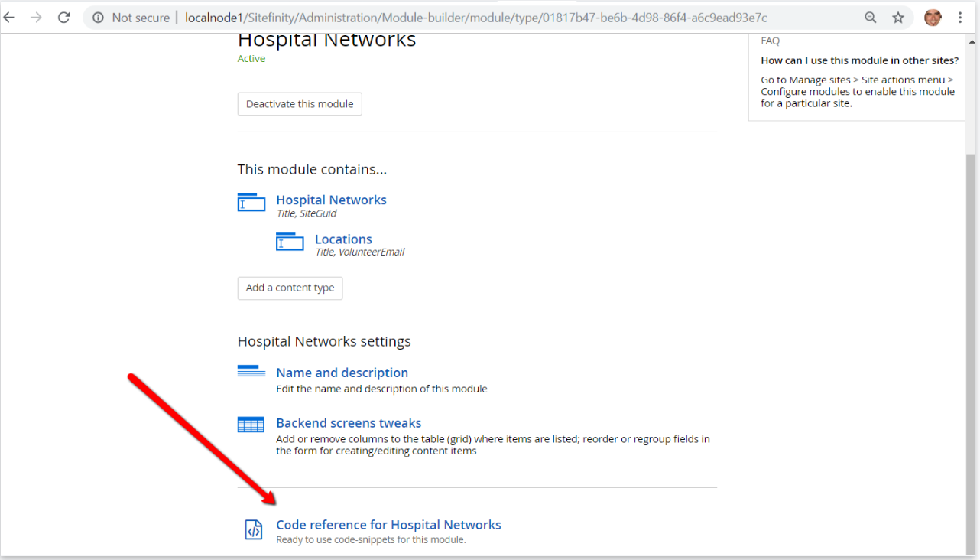This screenshot has height=560, width=980.
Task: Click the Name and description lines icon
Action: (x=251, y=372)
